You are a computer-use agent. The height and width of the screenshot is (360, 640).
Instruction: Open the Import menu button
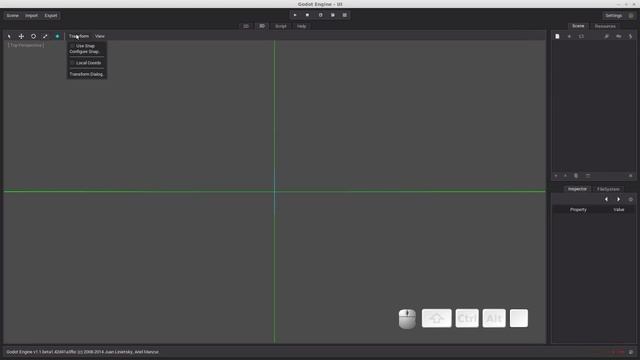pos(31,16)
